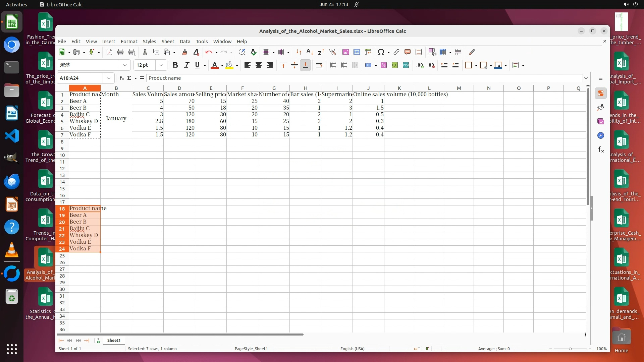Screen dimensions: 644x362
Task: Open the Data menu
Action: tap(185, 42)
